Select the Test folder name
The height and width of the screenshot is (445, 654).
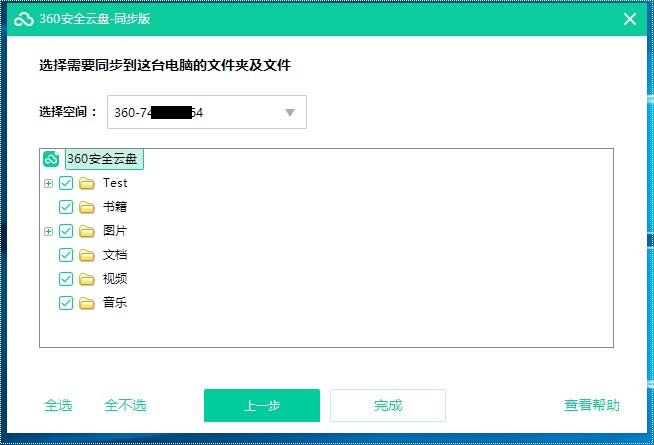pos(115,183)
